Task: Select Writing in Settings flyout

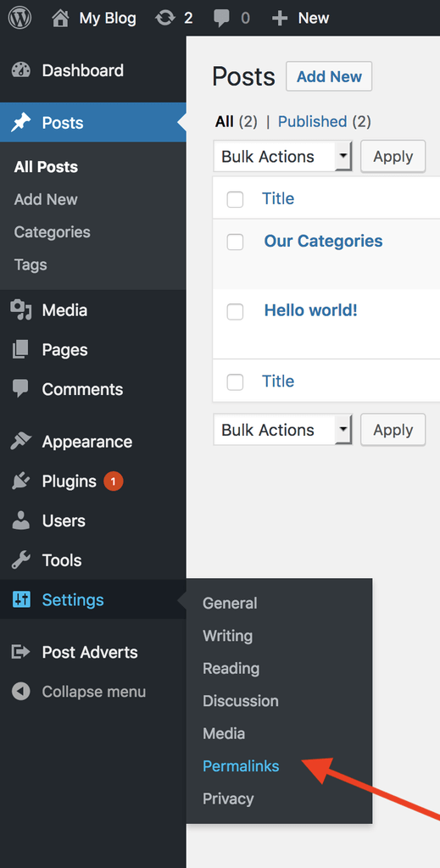Action: [x=227, y=636]
